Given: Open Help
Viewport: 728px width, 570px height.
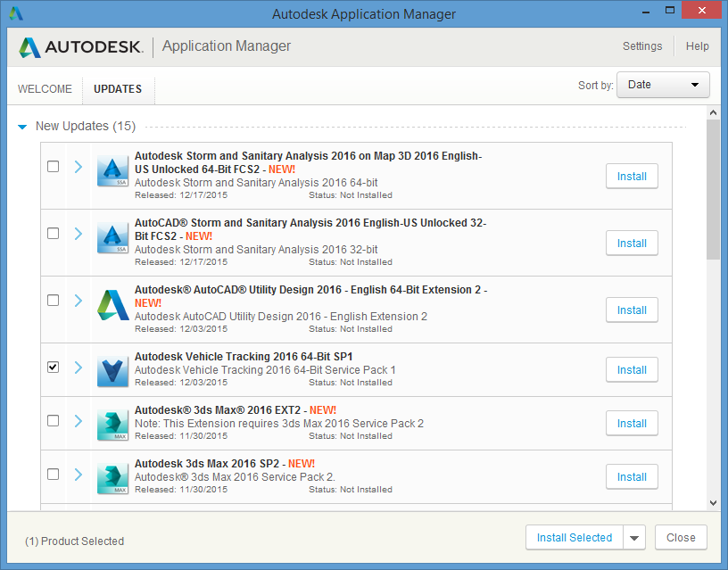Looking at the screenshot, I should tap(698, 46).
